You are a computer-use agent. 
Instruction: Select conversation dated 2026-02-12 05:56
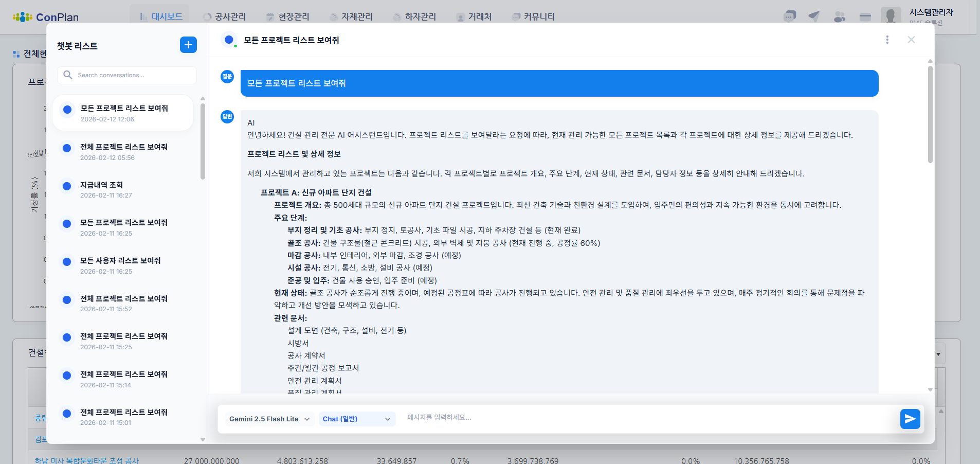pos(123,152)
